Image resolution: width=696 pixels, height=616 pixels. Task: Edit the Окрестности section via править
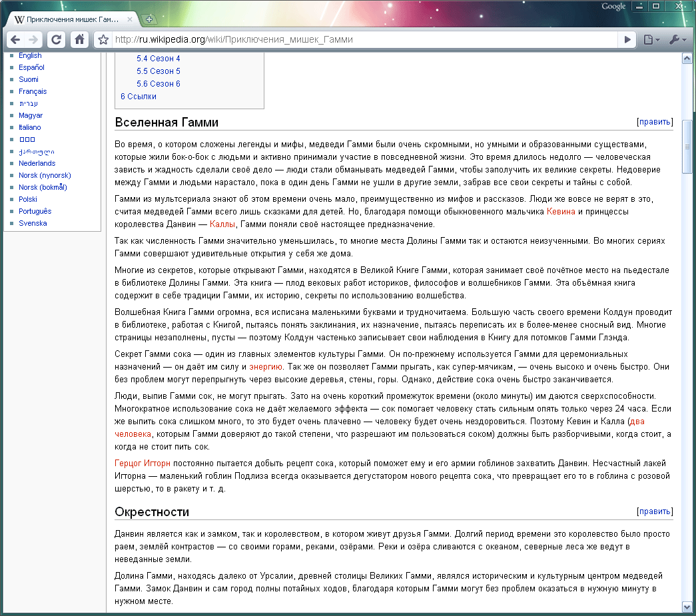655,511
